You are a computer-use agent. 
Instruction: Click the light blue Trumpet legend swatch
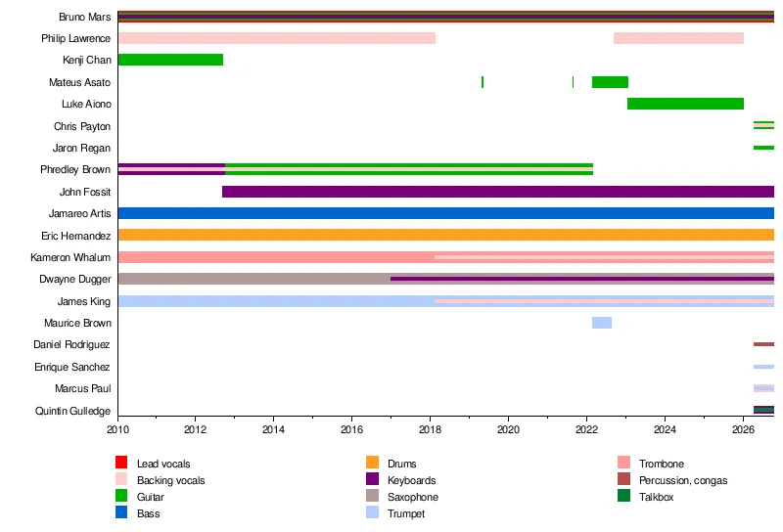(x=373, y=512)
